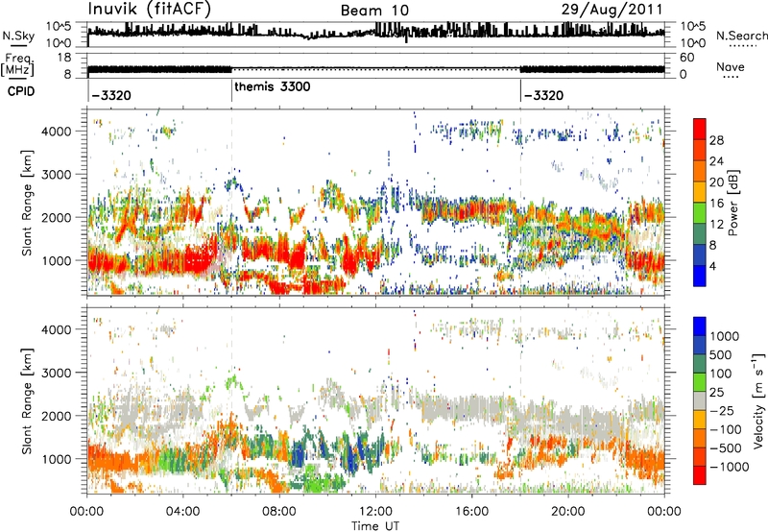Select the "1000" range tick on velocity panel
Image resolution: width=768 pixels, height=532 pixels.
[57, 459]
